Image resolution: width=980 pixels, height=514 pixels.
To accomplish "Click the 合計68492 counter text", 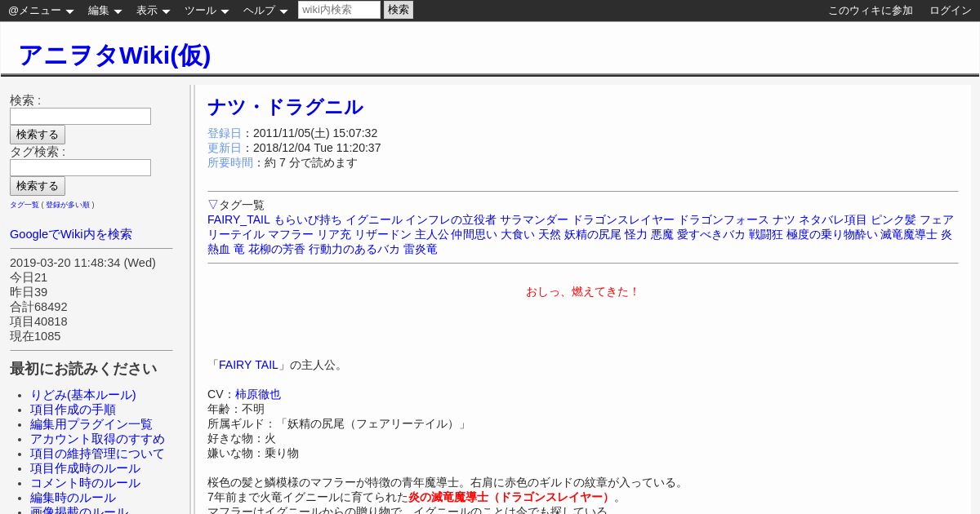I will pos(38,307).
